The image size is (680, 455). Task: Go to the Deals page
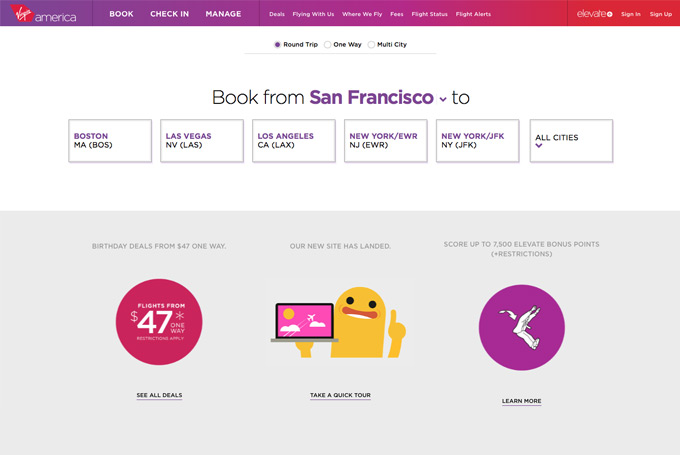[277, 14]
